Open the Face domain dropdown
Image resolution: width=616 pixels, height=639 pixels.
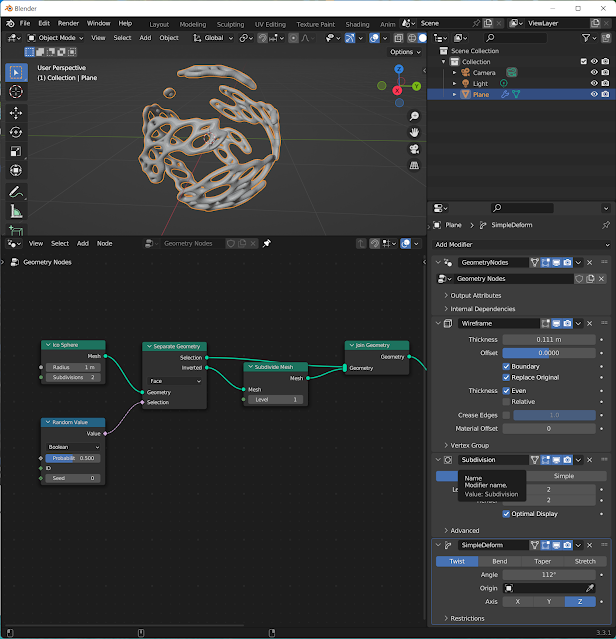tap(175, 381)
